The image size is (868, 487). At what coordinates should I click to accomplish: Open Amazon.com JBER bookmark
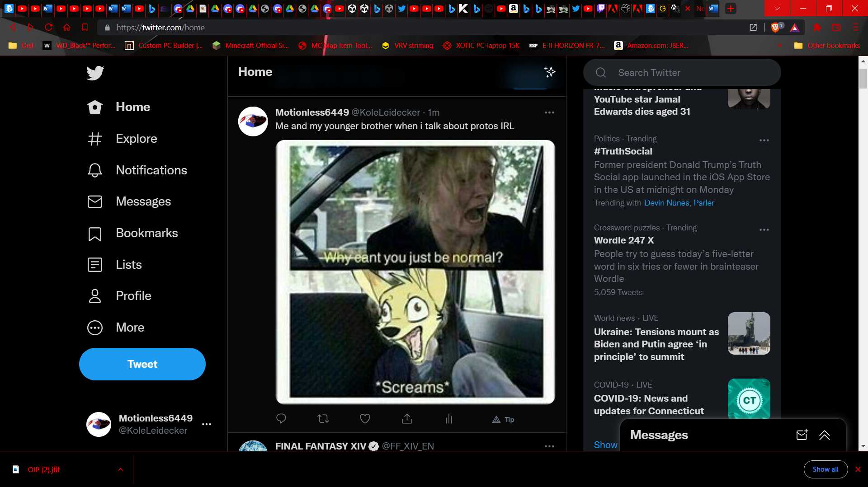point(651,46)
